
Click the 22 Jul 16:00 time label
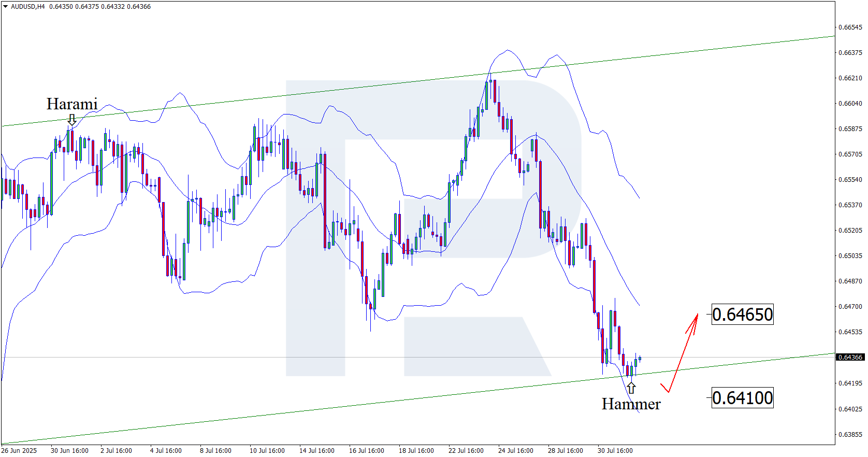(x=466, y=451)
